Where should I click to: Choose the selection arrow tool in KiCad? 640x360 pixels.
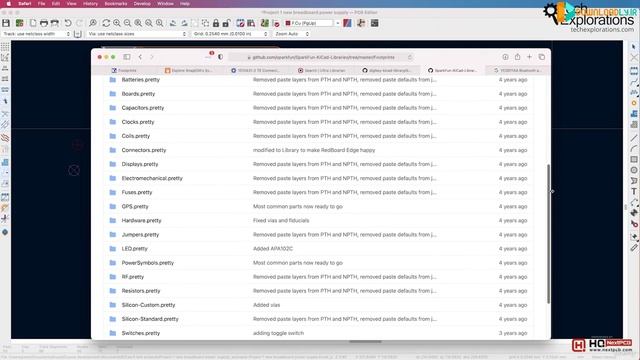pyautogui.click(x=634, y=47)
